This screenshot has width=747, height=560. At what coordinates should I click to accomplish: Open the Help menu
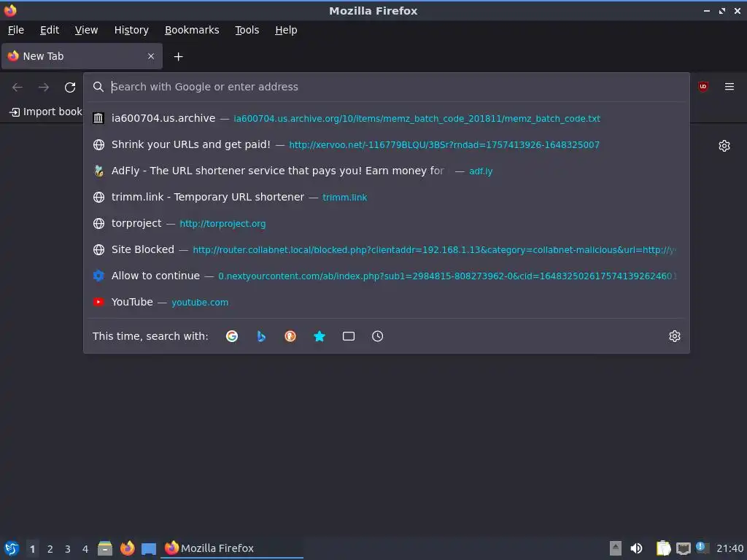286,30
